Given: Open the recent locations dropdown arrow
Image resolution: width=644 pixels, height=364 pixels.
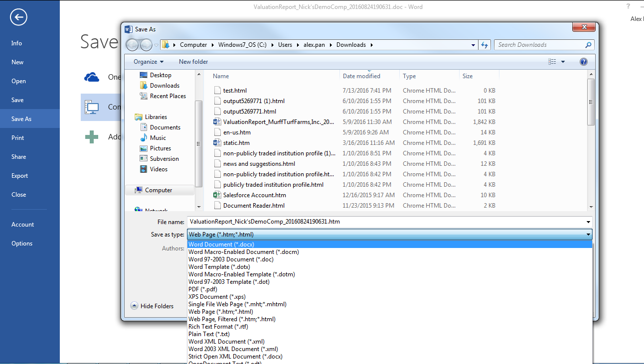Looking at the screenshot, I should (x=156, y=45).
